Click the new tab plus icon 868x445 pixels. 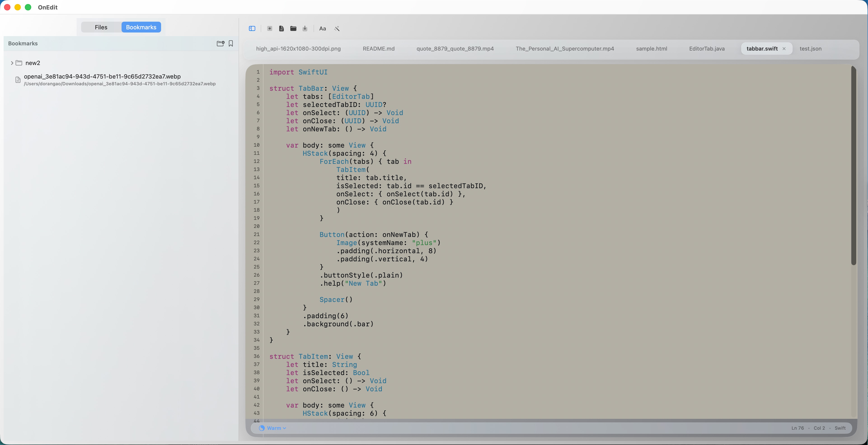pos(270,29)
